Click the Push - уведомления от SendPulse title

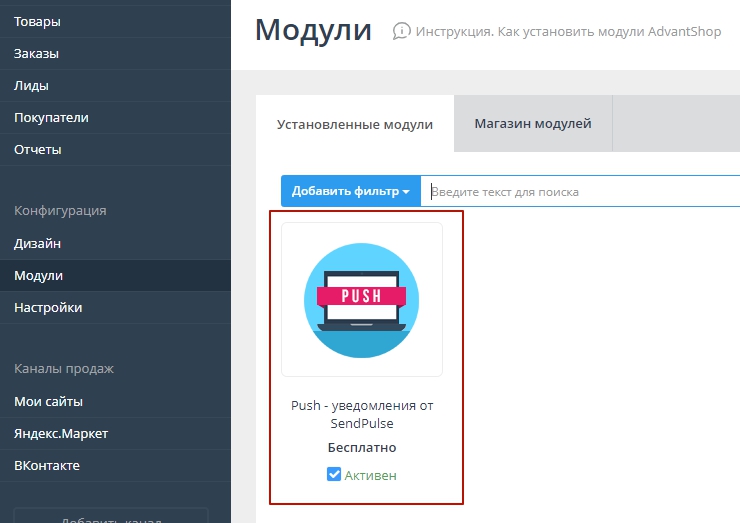coord(362,414)
